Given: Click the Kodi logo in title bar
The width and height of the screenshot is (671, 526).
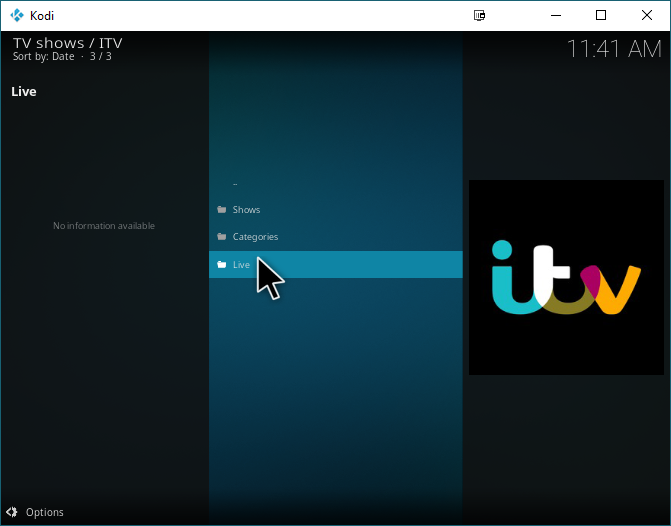Looking at the screenshot, I should (x=17, y=15).
